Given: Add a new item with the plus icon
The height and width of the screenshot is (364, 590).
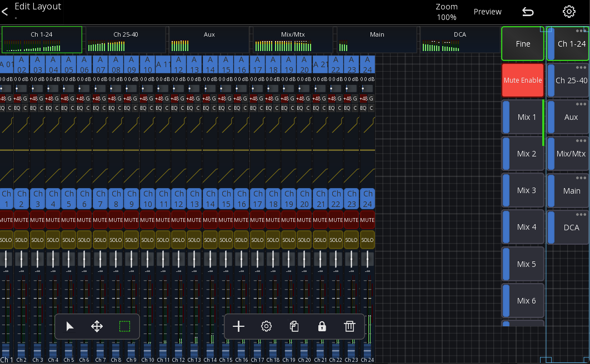Looking at the screenshot, I should coord(238,326).
